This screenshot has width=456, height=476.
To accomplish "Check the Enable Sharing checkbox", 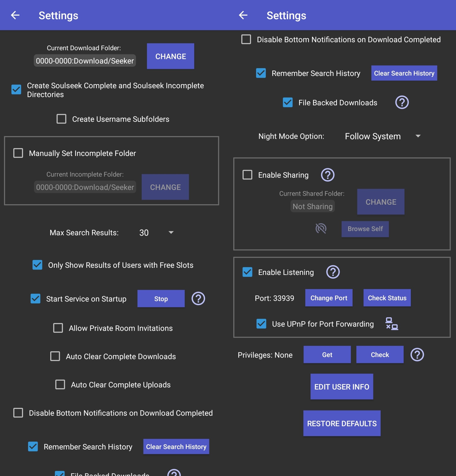I will 248,175.
